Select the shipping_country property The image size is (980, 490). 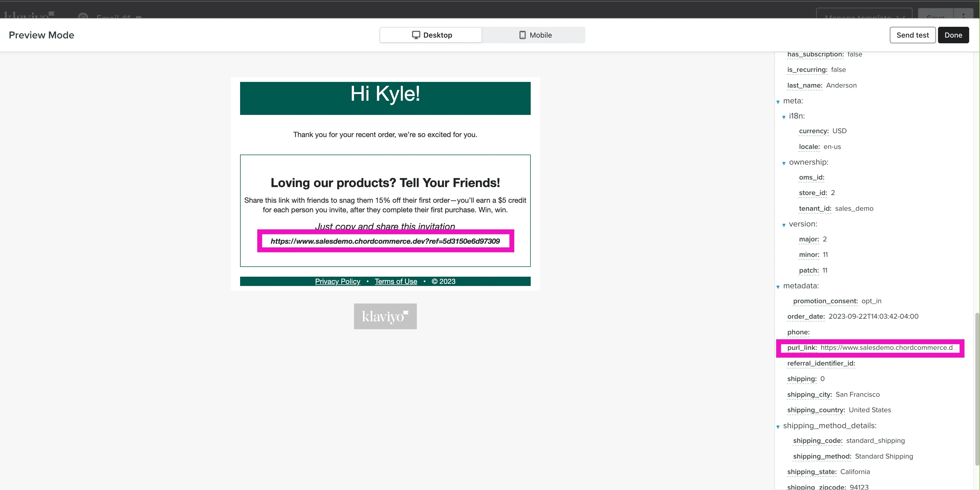click(x=816, y=410)
